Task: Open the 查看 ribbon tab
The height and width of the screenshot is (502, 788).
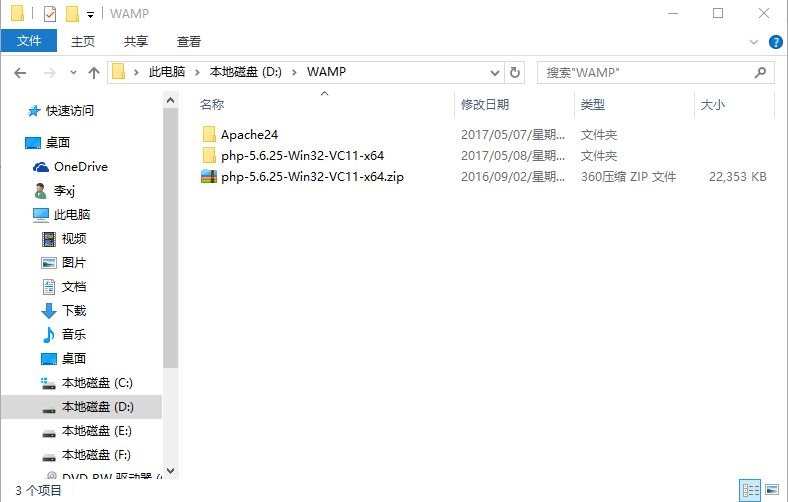Action: click(188, 41)
